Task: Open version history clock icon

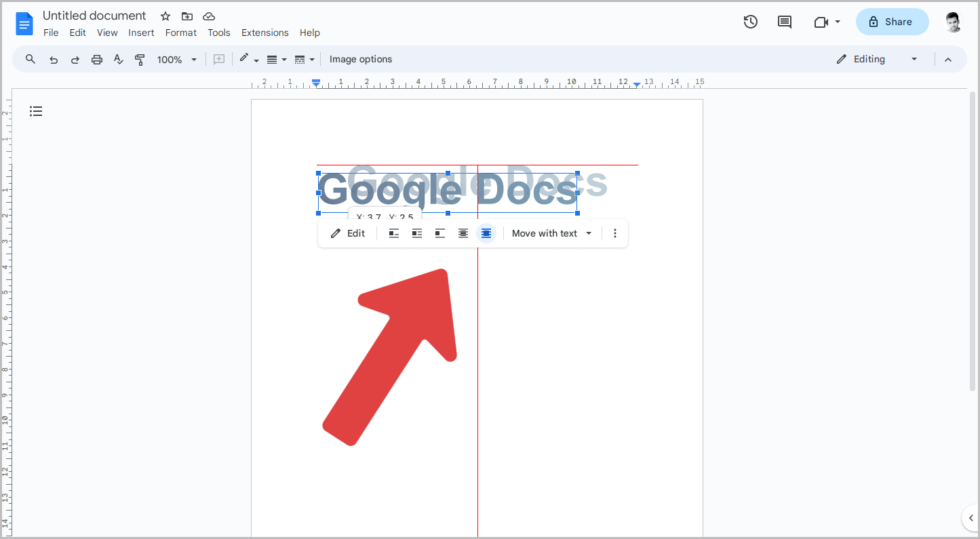Action: pyautogui.click(x=750, y=22)
